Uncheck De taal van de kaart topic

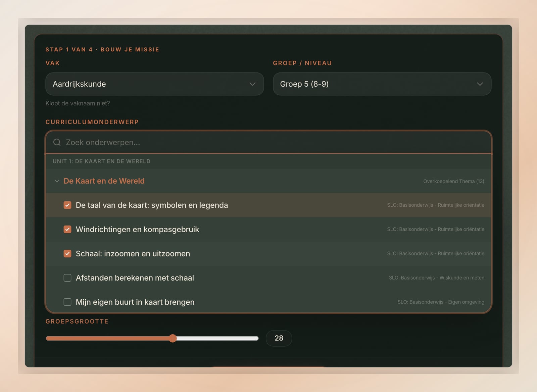67,205
